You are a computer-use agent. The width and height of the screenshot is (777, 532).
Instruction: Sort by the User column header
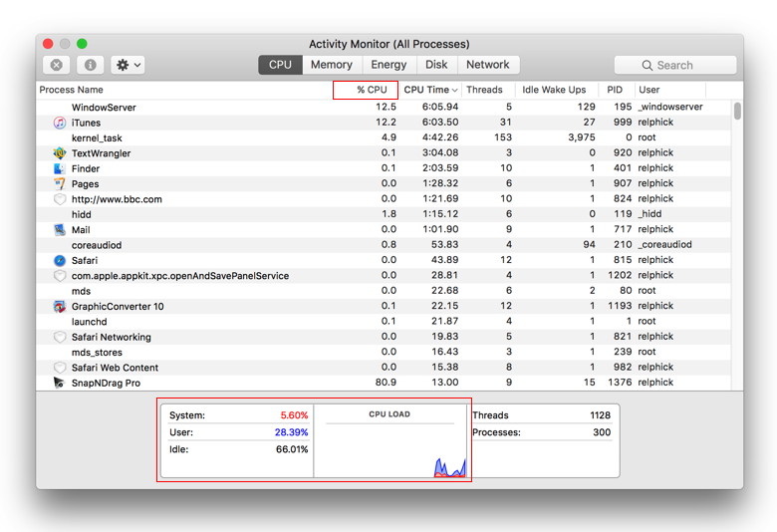click(x=670, y=90)
